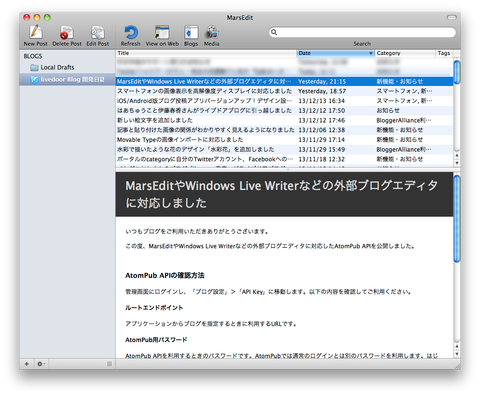Select post dated Yesterday, 18:57
The image size is (480, 396).
tap(285, 91)
